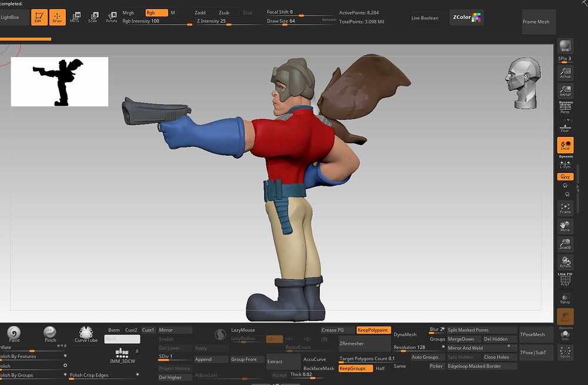
Task: Set view to AAHalf size
Action: [x=565, y=91]
